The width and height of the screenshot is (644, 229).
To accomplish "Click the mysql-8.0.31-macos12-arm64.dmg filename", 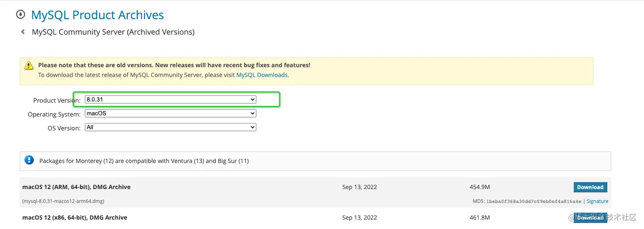I will (63, 201).
